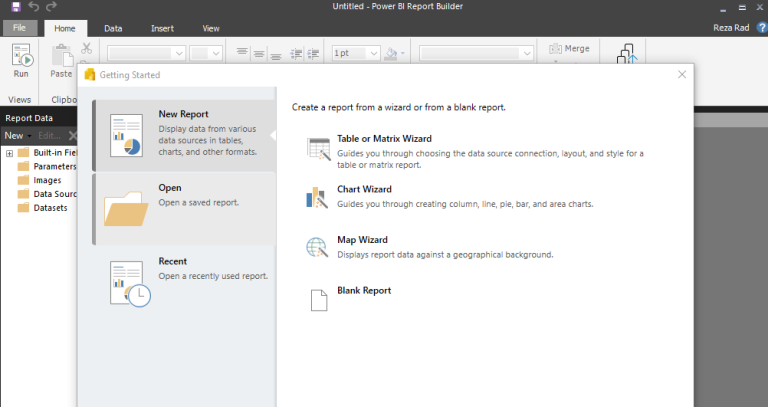Choose Open a saved report

169,187
